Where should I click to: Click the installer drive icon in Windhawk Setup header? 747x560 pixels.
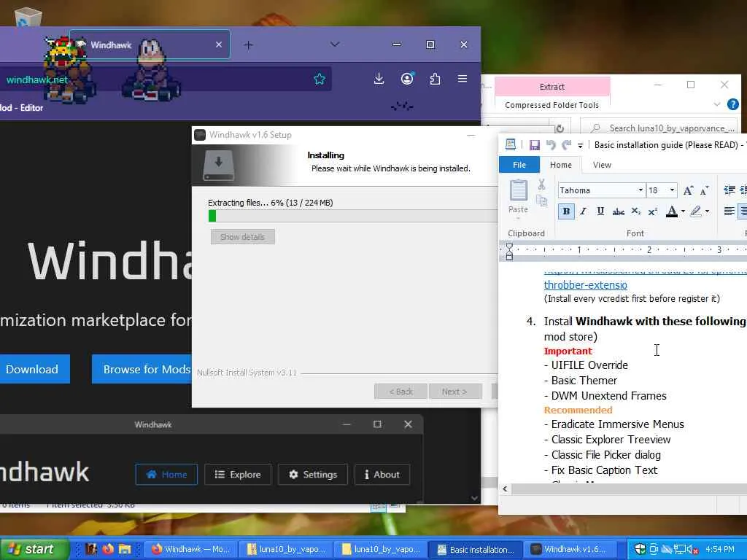point(219,166)
